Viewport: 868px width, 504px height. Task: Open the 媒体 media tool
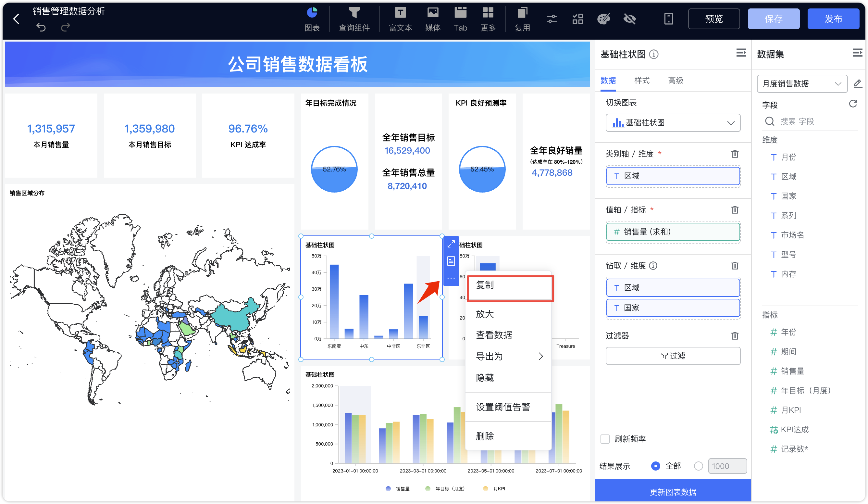[x=433, y=19]
